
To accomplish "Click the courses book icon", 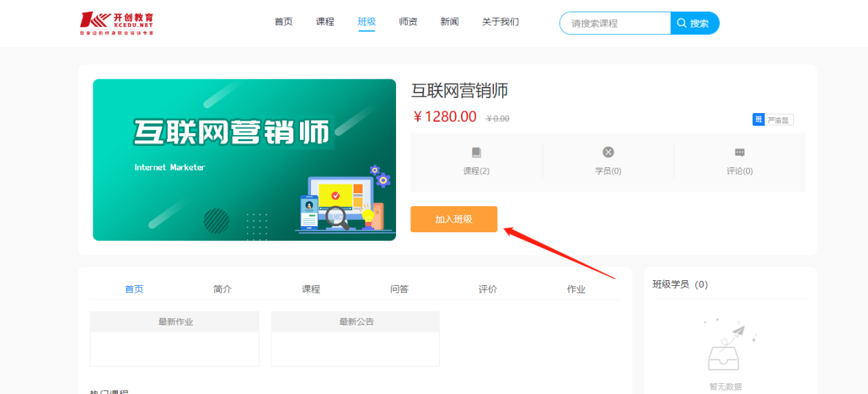I will coord(476,152).
